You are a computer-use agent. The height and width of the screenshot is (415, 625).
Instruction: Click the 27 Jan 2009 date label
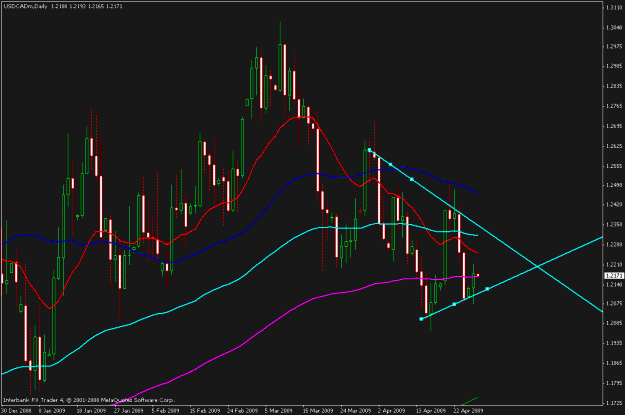point(128,410)
